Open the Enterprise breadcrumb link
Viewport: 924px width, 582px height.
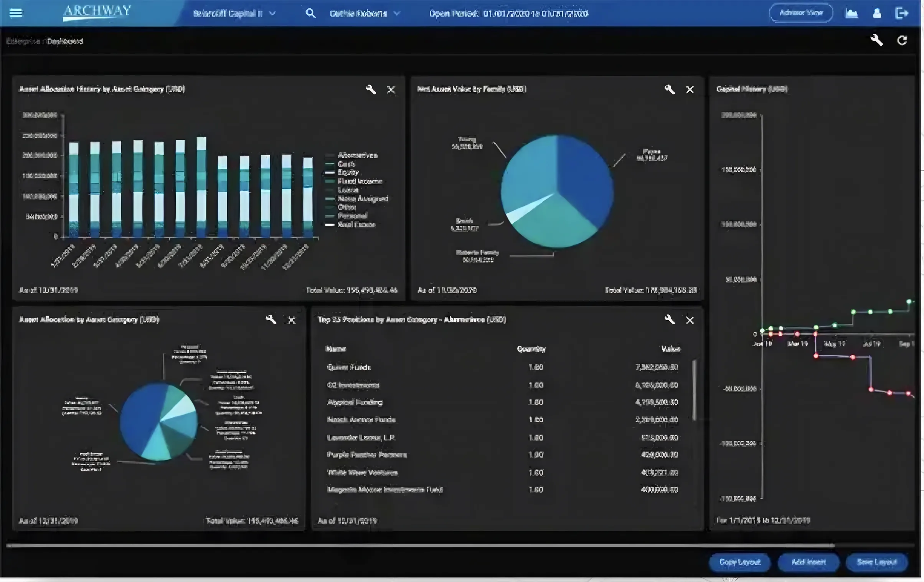tap(23, 41)
